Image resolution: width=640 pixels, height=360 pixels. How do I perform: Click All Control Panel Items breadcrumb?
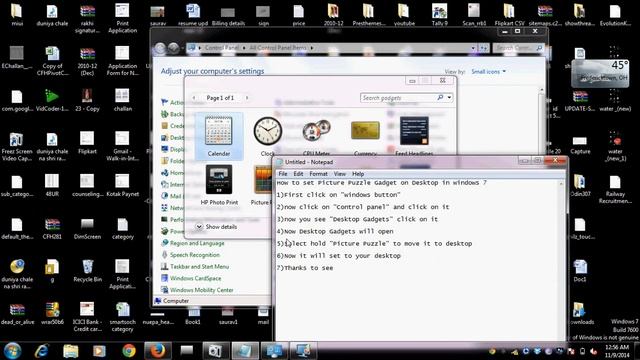(x=278, y=48)
